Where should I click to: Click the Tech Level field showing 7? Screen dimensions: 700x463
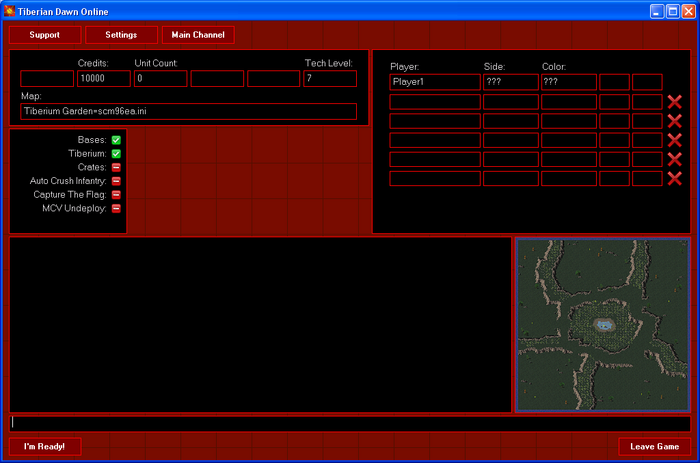coord(330,79)
